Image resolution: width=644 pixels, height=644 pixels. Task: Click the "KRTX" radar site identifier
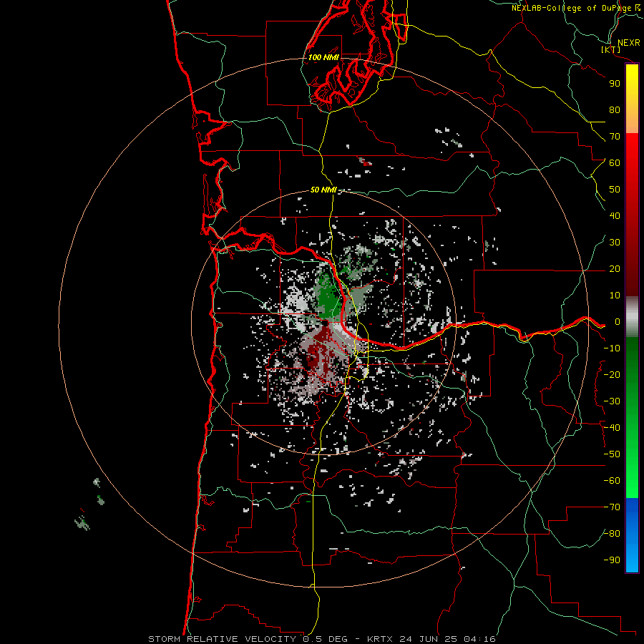pyautogui.click(x=380, y=639)
